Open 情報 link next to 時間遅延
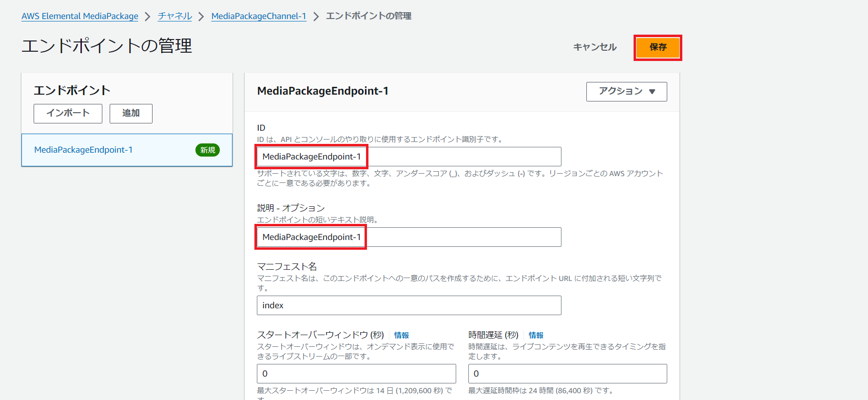This screenshot has height=400, width=868. coord(536,335)
